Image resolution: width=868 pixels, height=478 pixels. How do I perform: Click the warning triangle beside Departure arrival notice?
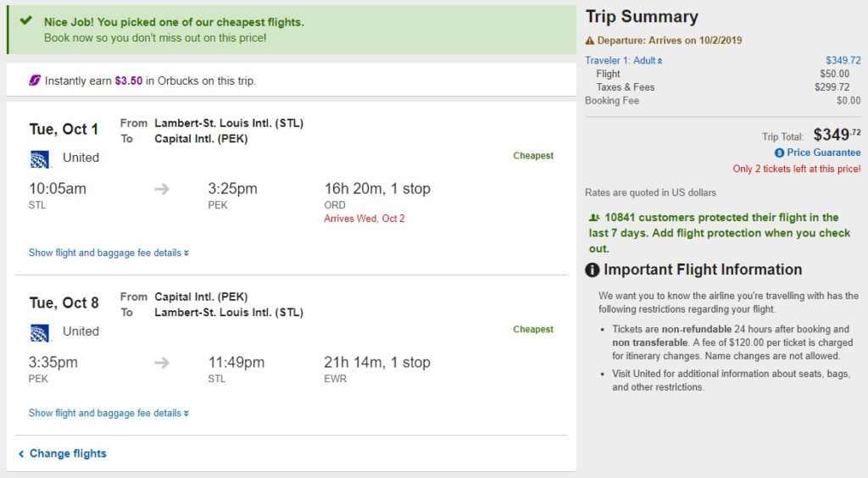pyautogui.click(x=590, y=41)
